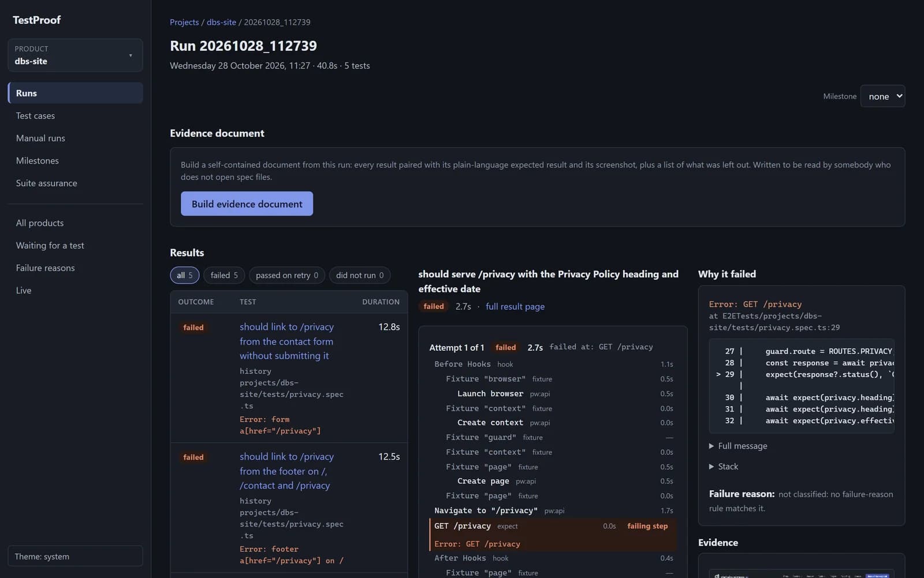Image resolution: width=924 pixels, height=578 pixels.
Task: Click the TestProof logo title
Action: 37,20
